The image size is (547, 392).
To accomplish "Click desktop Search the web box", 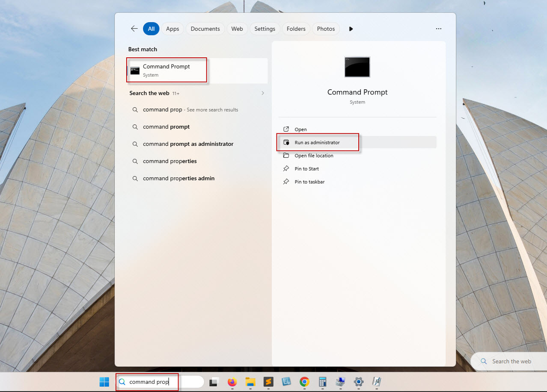I will (x=508, y=361).
